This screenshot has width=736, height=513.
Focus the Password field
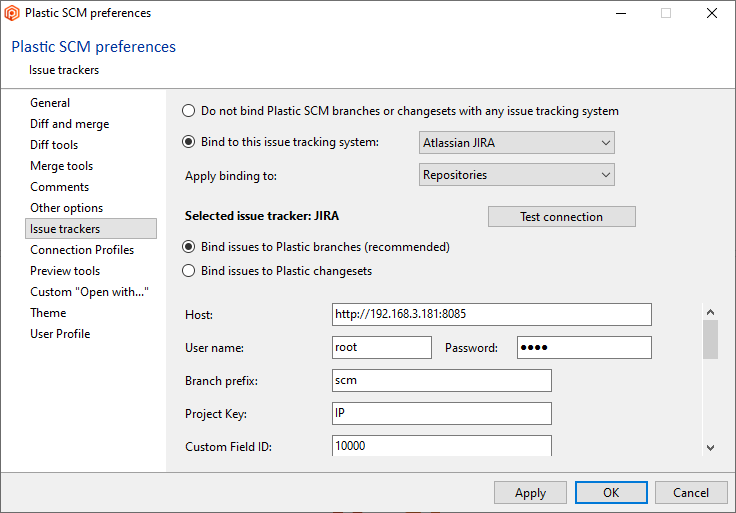(x=584, y=348)
